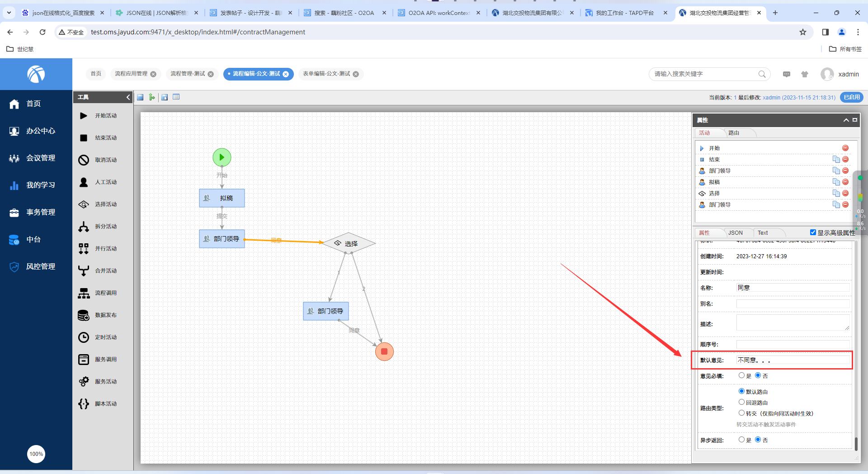Set 意见必填 to 是
Viewport: 868px width, 474px height.
[x=741, y=375]
